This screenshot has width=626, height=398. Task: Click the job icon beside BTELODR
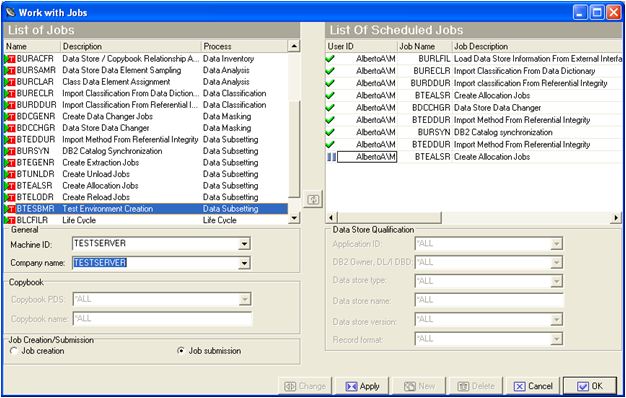(x=10, y=198)
